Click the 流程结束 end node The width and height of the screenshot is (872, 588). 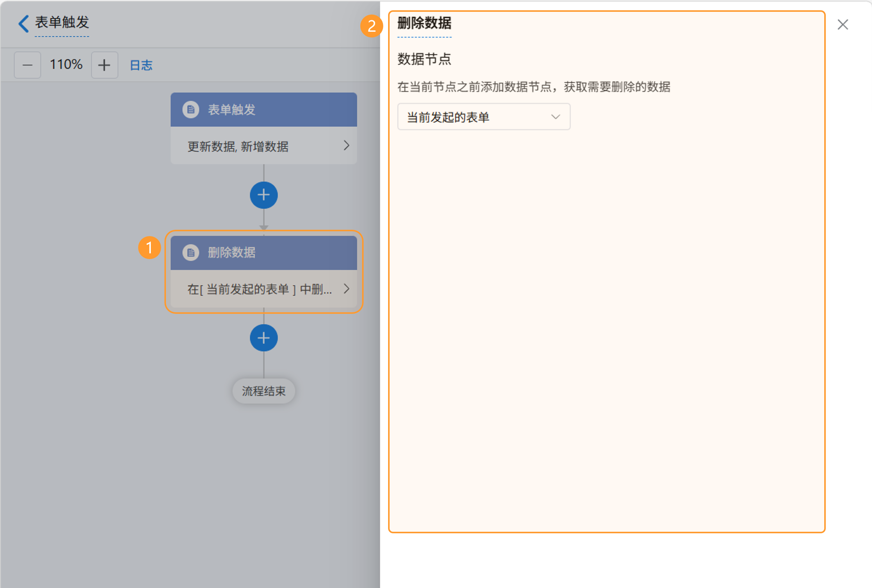point(264,391)
